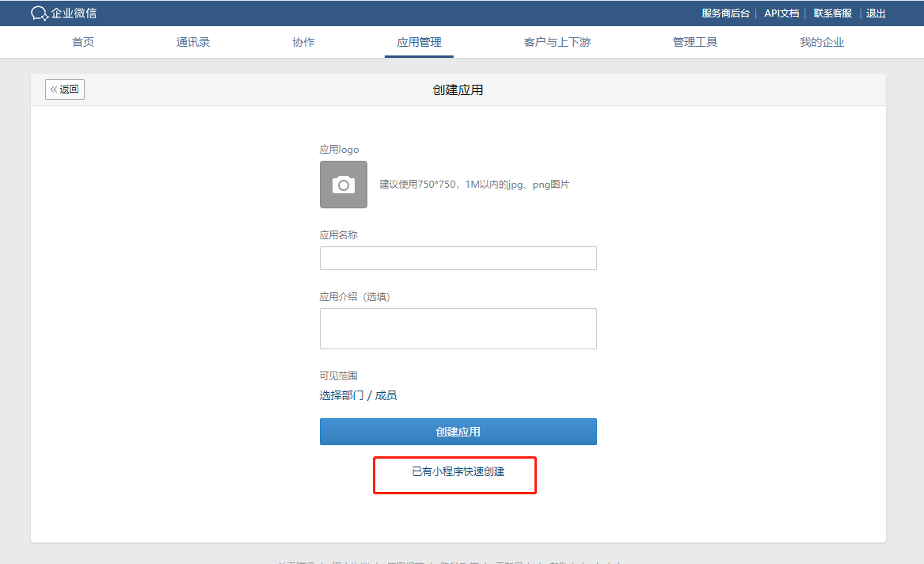The width and height of the screenshot is (924, 564).
Task: Open the API文档 link
Action: coord(781,13)
